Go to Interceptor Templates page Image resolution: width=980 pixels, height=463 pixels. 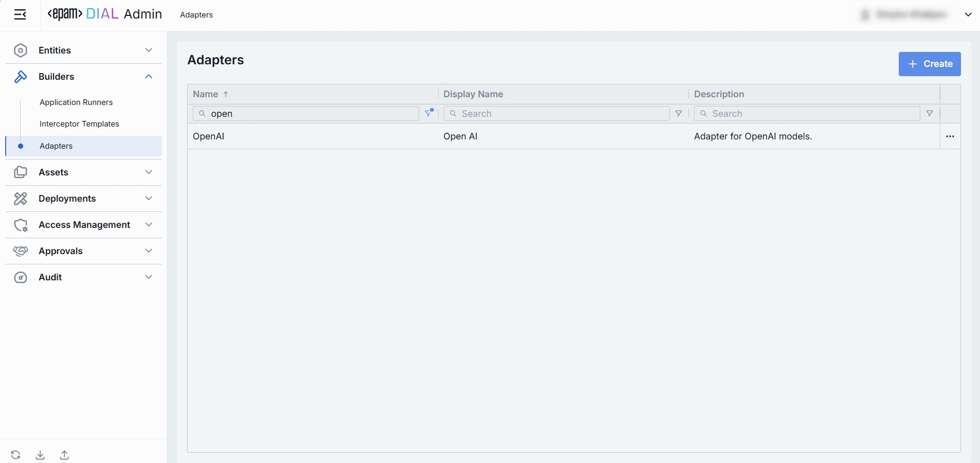79,124
